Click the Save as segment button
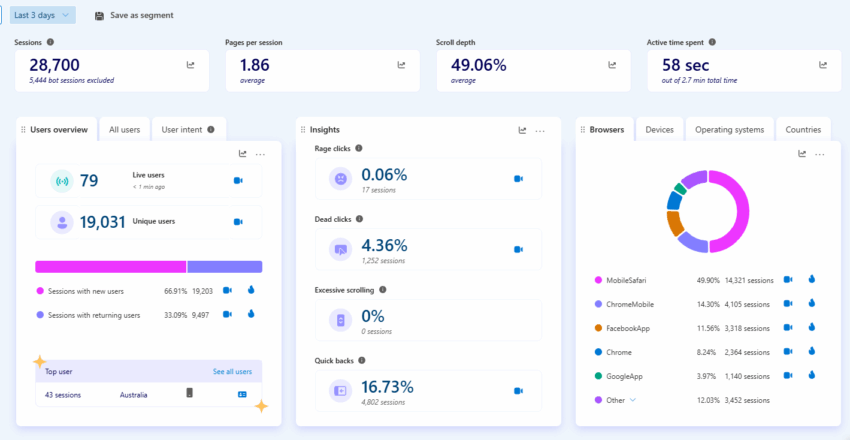 134,15
